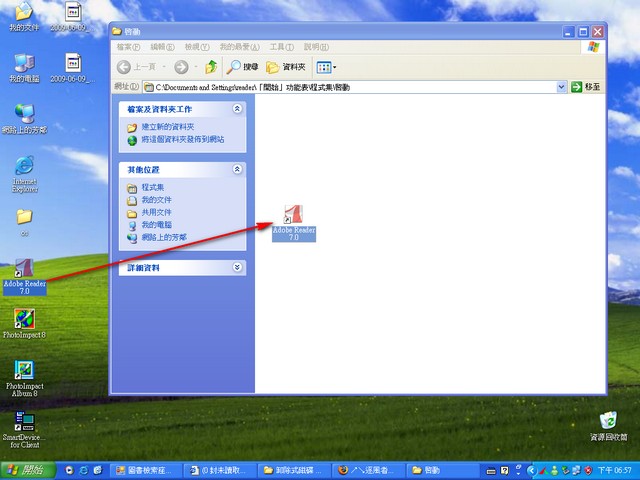This screenshot has height=480, width=640.
Task: Select SmartDevice for Client desktop icon
Action: [24, 429]
